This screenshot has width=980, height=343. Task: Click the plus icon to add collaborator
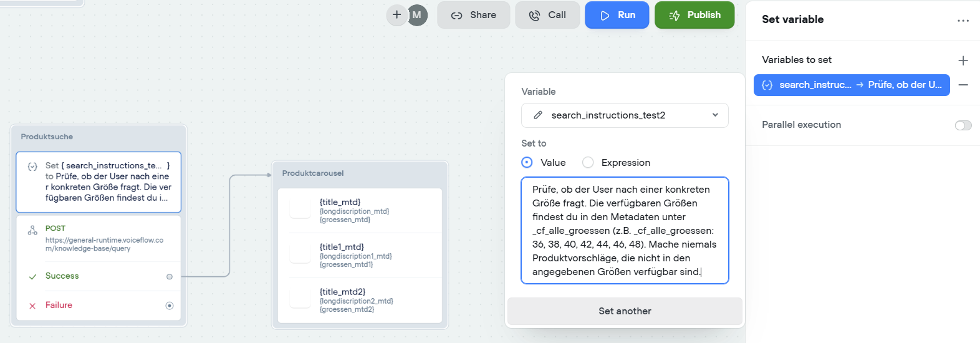click(396, 15)
